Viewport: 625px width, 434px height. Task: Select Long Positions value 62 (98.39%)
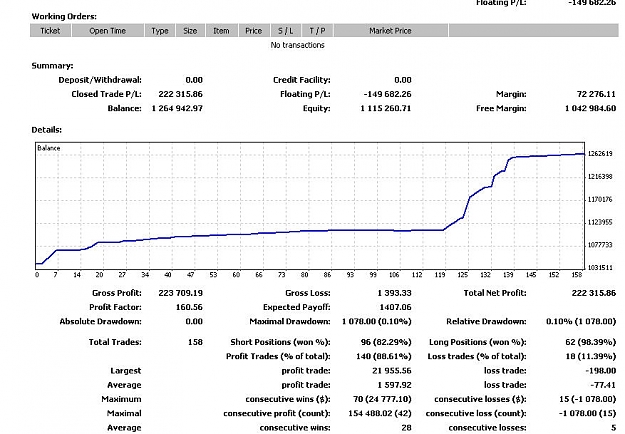point(591,342)
